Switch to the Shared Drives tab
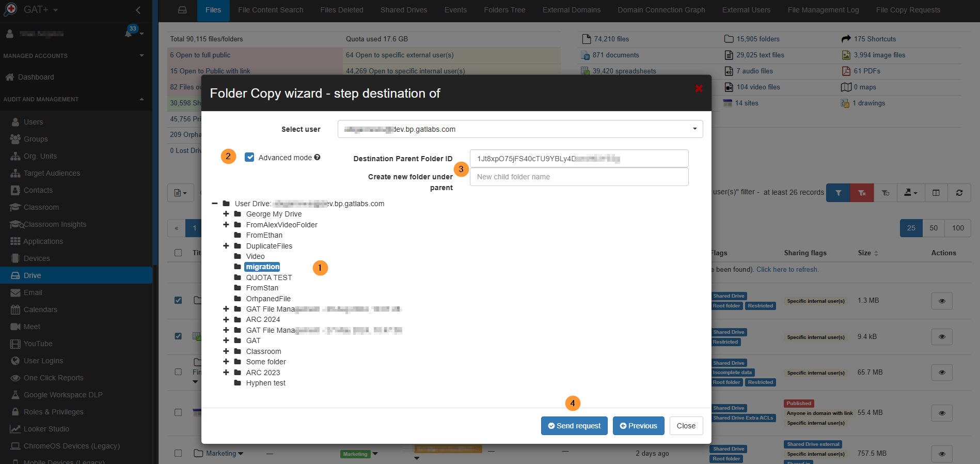Viewport: 980px width, 464px height. point(403,10)
